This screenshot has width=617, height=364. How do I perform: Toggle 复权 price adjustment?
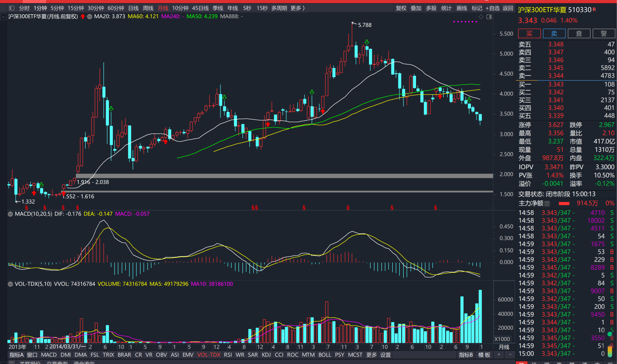click(401, 8)
